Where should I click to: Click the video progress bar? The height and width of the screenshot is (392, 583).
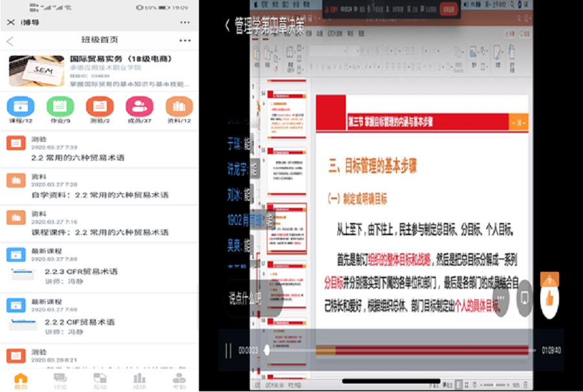click(402, 351)
